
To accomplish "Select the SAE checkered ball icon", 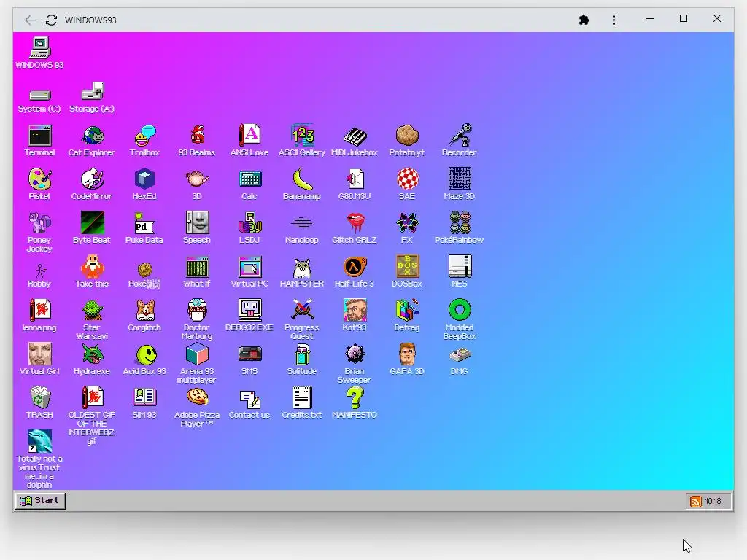I will coord(407,180).
